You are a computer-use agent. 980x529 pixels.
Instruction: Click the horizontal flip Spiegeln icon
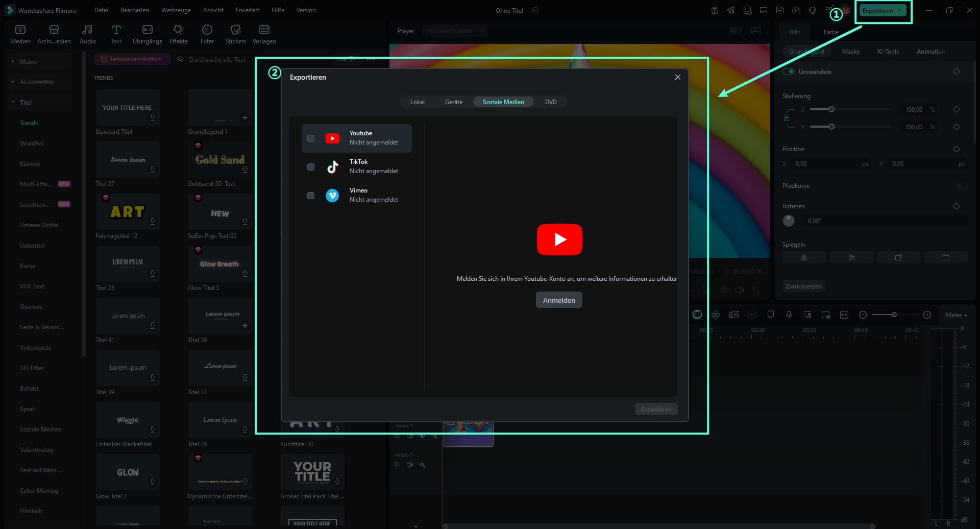(804, 257)
